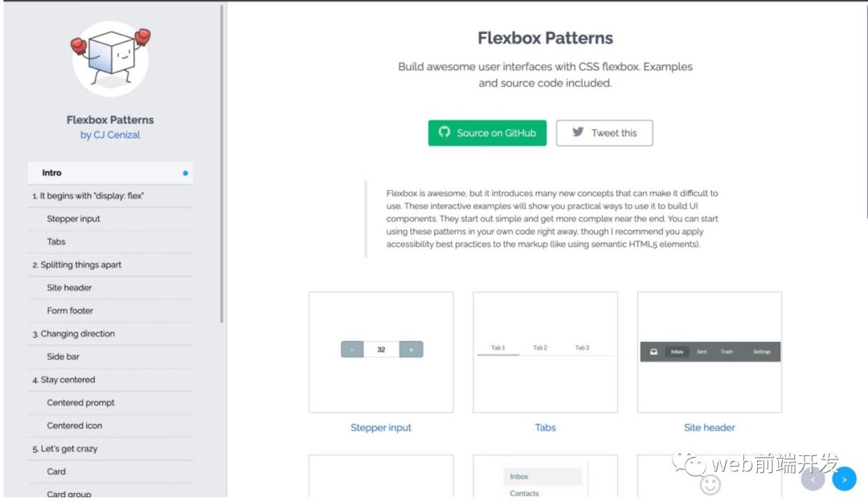Open the Tabs sidebar item
868x502 pixels.
(56, 241)
